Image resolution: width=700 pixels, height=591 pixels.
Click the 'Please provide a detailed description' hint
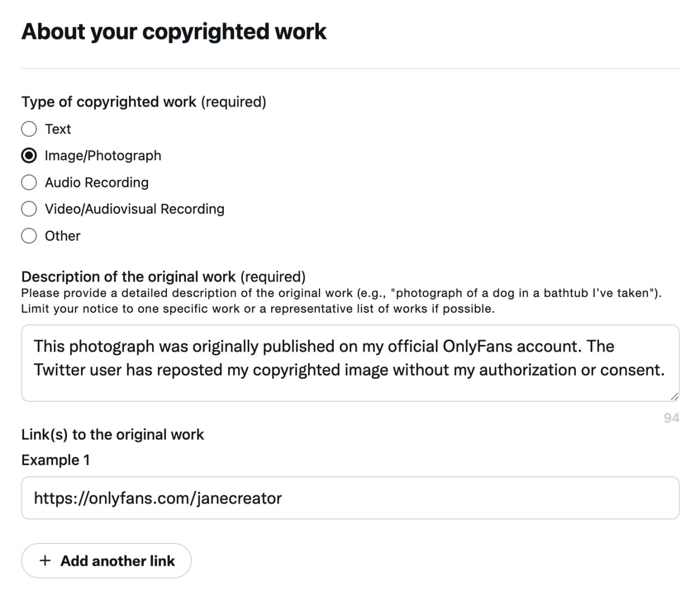pos(341,293)
